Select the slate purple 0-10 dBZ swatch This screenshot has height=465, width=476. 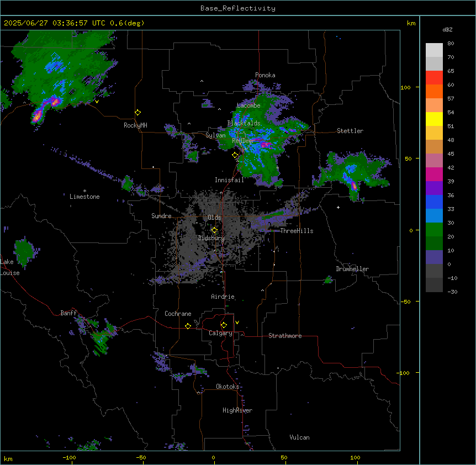pos(434,257)
